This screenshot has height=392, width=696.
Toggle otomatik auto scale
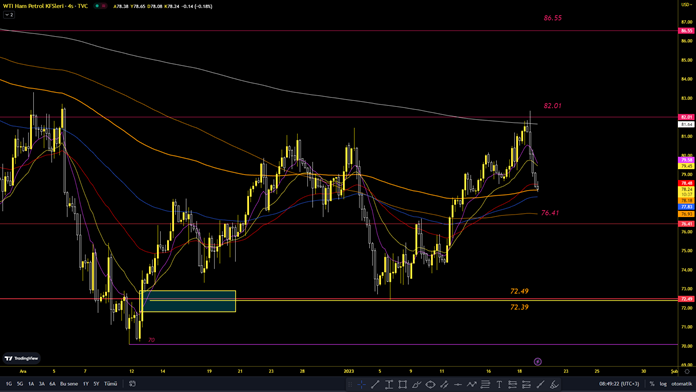click(681, 384)
